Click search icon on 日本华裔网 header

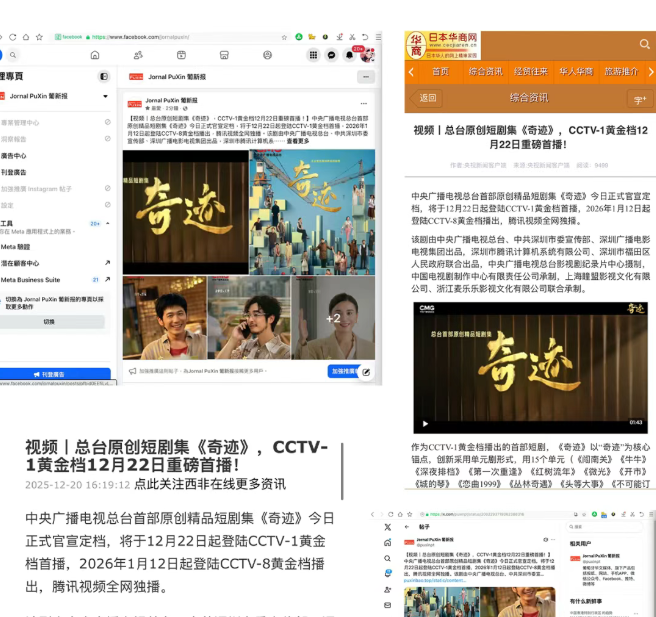click(644, 44)
